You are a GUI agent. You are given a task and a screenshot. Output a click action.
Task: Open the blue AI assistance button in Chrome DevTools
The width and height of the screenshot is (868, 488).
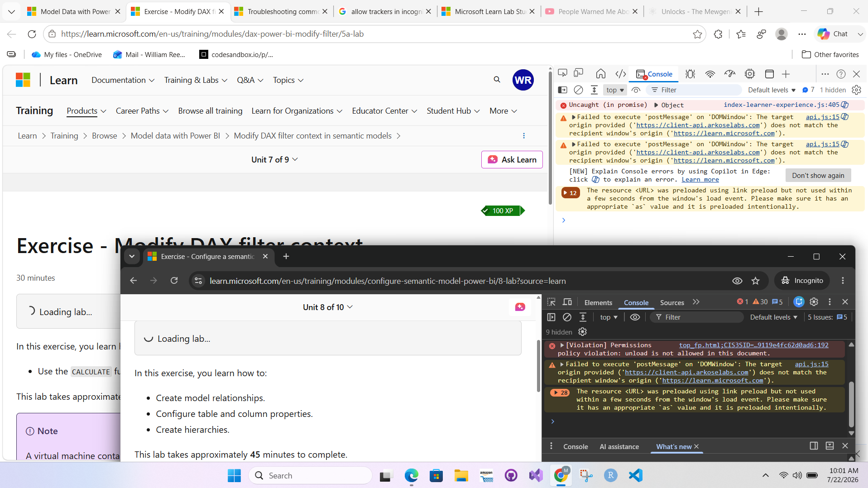pyautogui.click(x=799, y=302)
